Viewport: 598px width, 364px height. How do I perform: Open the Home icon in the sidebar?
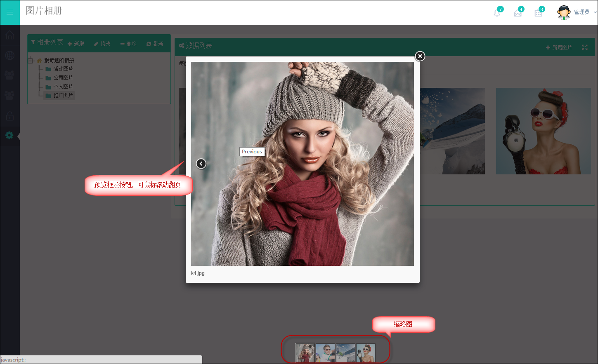(x=10, y=35)
